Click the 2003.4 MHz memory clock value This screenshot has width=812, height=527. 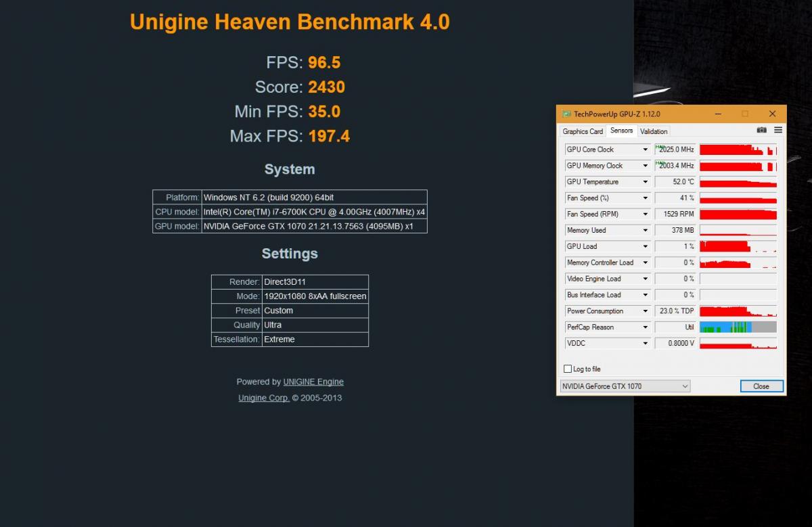coord(675,166)
